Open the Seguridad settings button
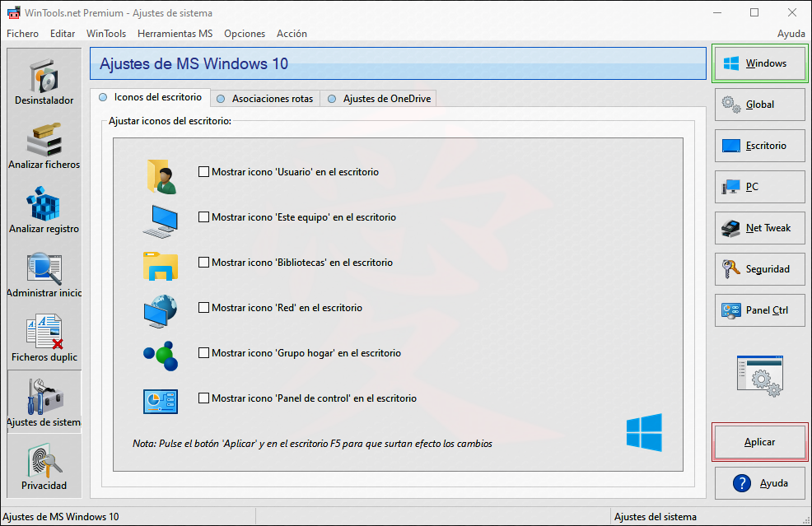Screen dimensions: 812x526 click(759, 269)
